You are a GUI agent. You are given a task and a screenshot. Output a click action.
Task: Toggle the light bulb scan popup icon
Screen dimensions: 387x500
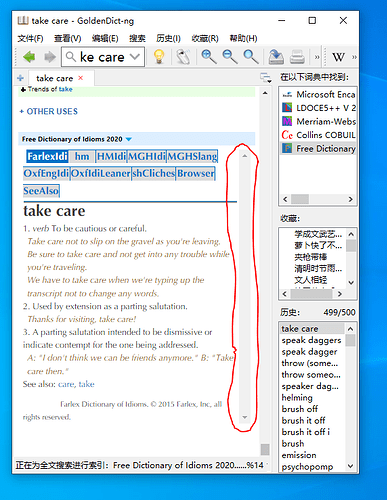click(x=159, y=57)
